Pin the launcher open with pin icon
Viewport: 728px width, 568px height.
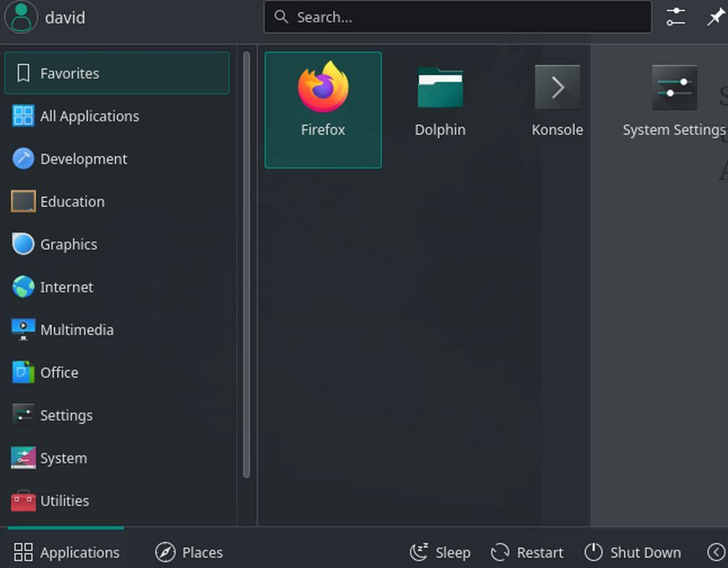[715, 17]
